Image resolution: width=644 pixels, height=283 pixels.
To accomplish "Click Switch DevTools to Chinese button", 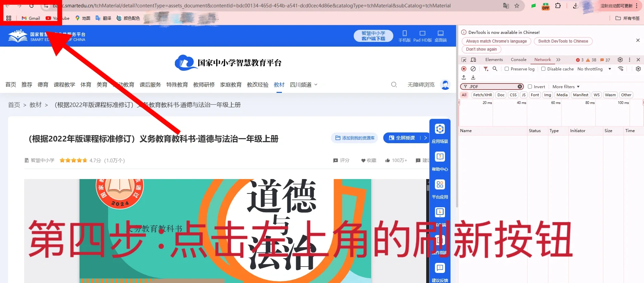I will 563,41.
